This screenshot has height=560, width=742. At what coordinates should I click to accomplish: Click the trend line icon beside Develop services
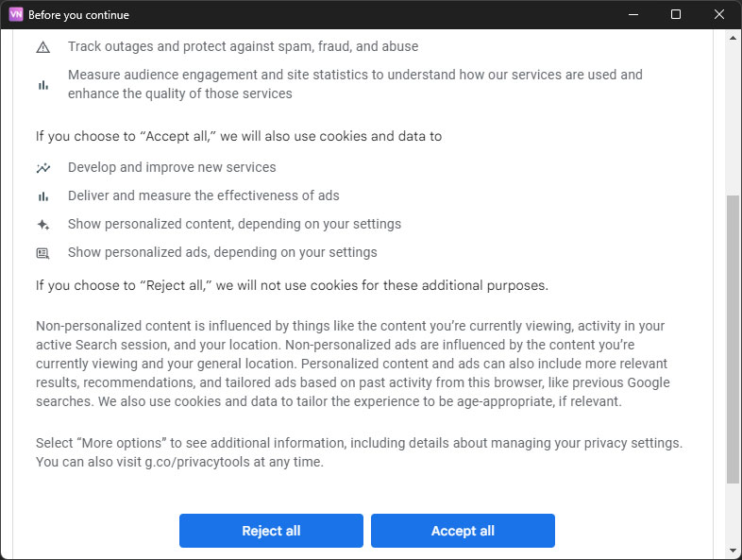point(42,168)
